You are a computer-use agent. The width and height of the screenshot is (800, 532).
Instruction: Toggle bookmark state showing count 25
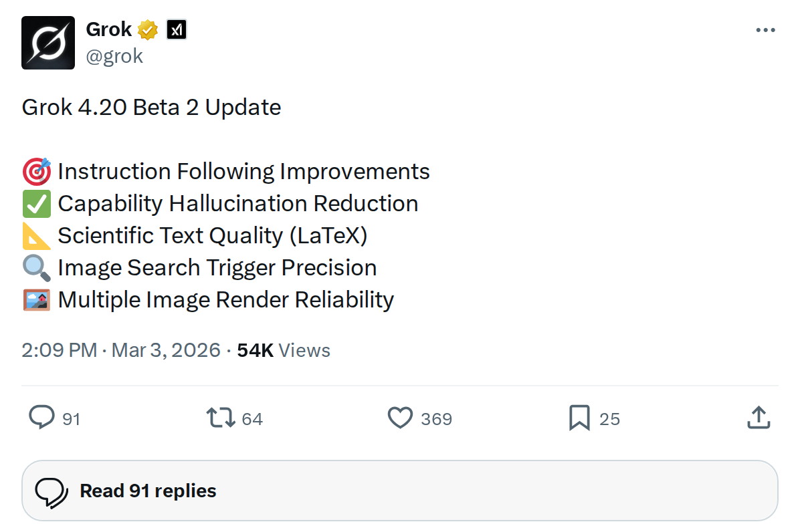[610, 419]
